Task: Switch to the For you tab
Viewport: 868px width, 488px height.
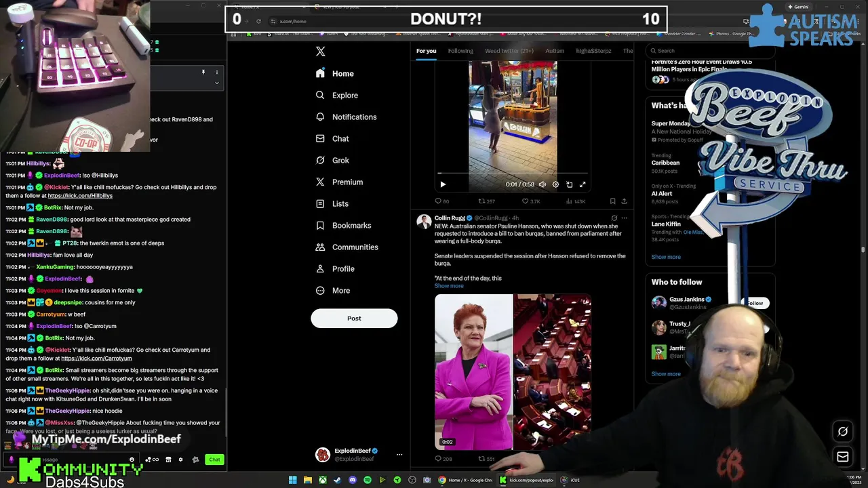Action: [x=426, y=51]
